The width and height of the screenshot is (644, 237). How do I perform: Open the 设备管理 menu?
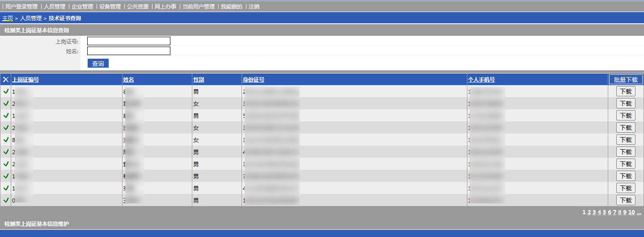tap(110, 7)
